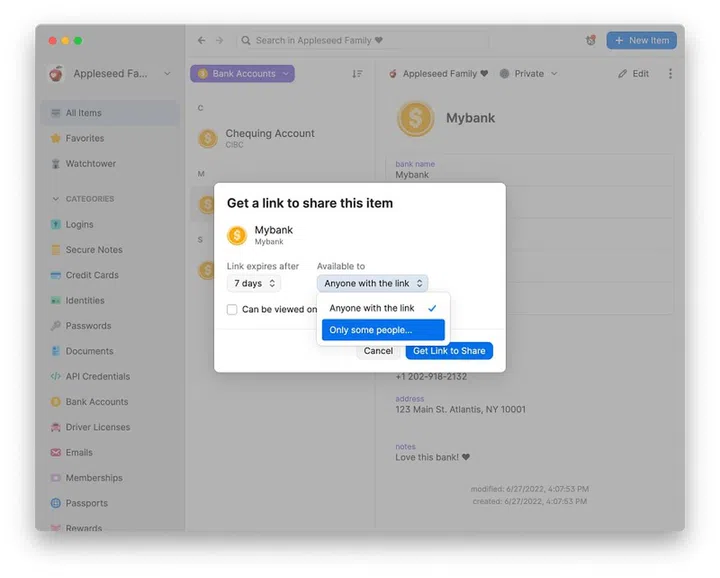Viewport: 720px width, 578px height.
Task: Click the Credit Cards category label
Action: (x=92, y=275)
